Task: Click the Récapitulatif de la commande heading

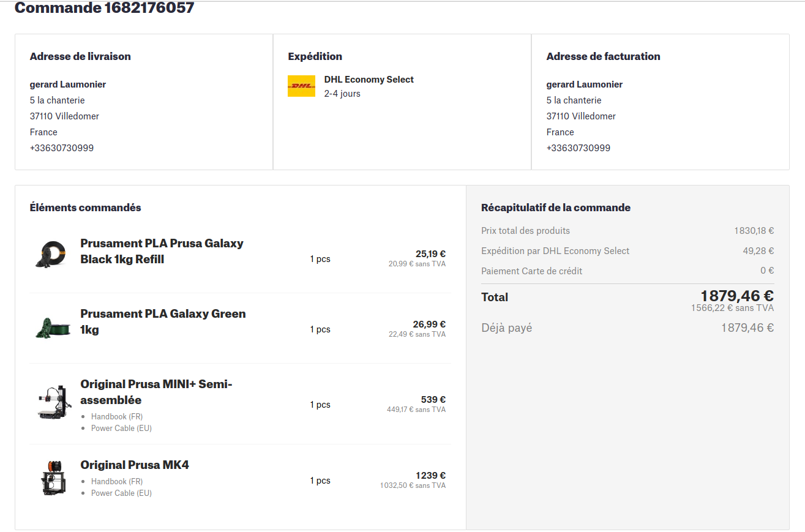Action: coord(555,208)
